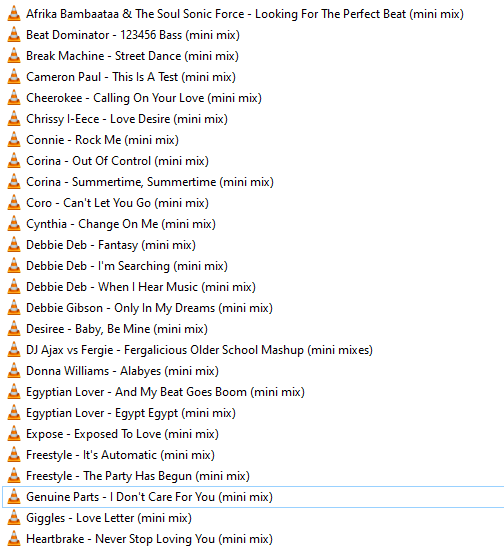This screenshot has width=504, height=551.
Task: Select file 'Cameron Paul - This Is A Test'
Action: click(x=131, y=77)
